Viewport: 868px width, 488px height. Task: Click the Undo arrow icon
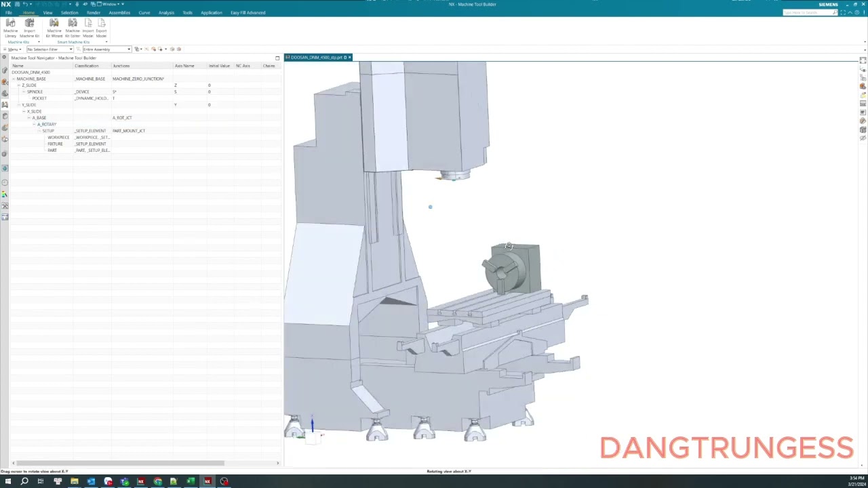click(x=25, y=4)
